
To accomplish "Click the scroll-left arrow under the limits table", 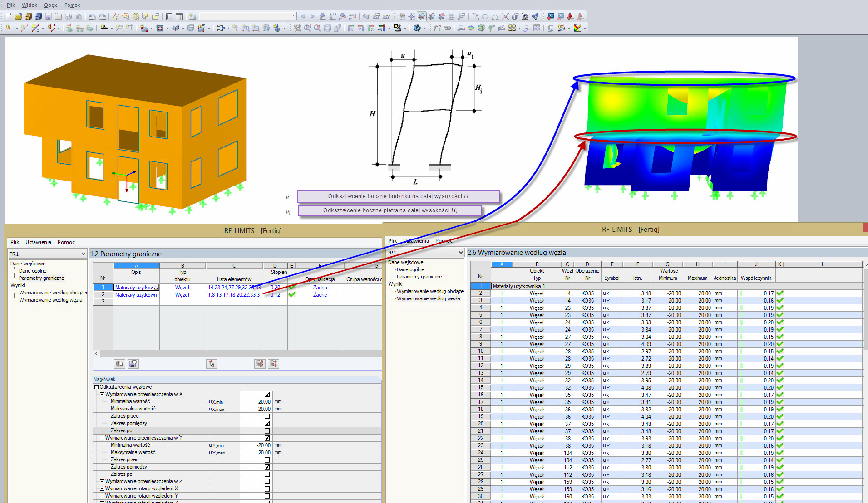I will tap(96, 354).
